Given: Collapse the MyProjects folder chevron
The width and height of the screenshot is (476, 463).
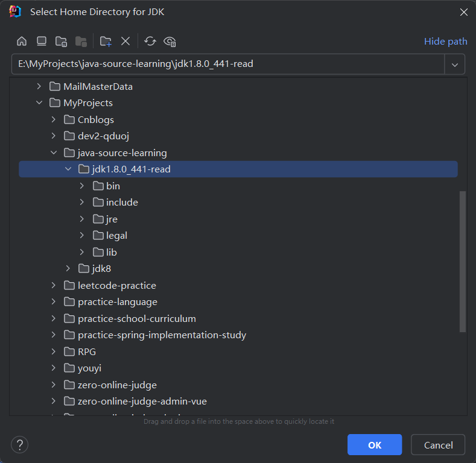Looking at the screenshot, I should tap(39, 103).
